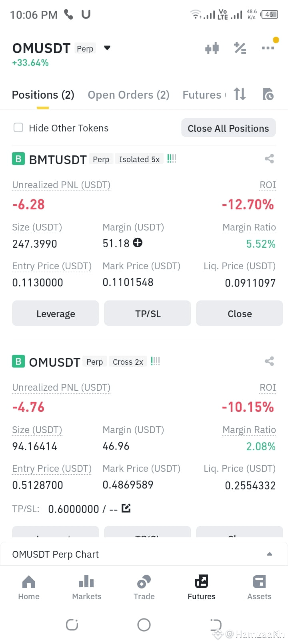Share the BMTUSDT position

(x=269, y=159)
